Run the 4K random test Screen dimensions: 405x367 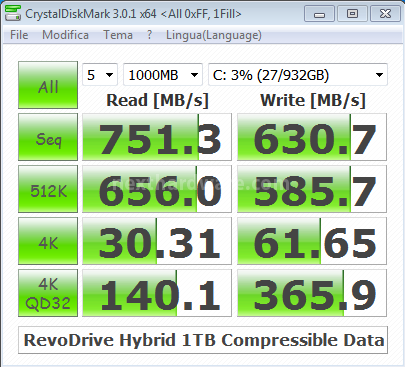(x=48, y=241)
